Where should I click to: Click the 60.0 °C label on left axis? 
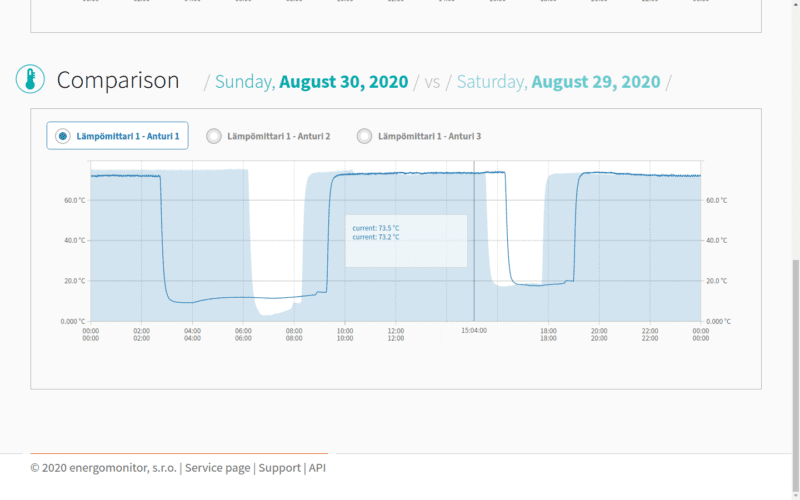[x=75, y=200]
